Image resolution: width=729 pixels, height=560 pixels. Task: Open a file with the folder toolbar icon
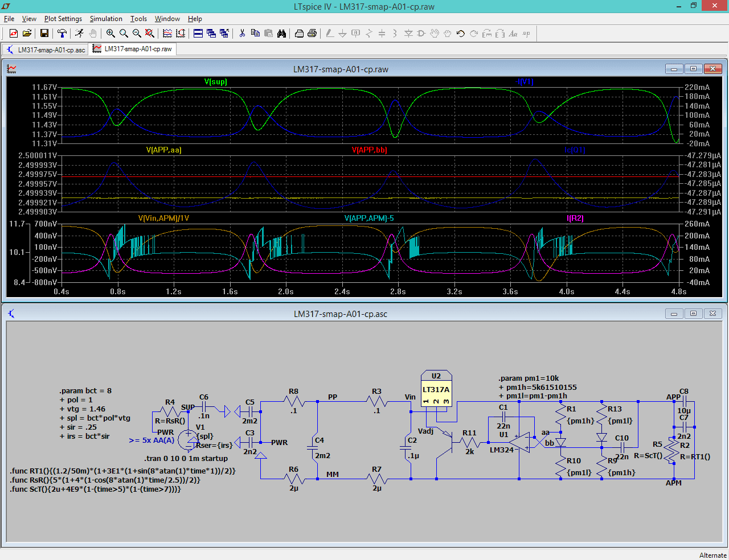pos(27,33)
